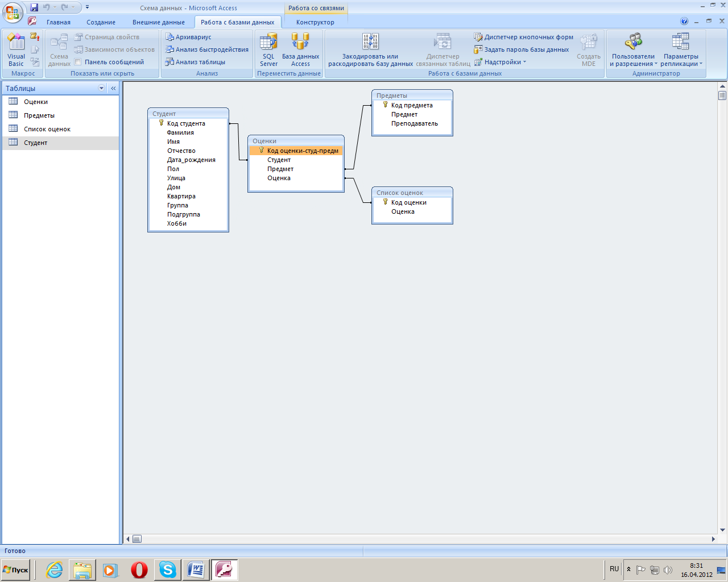Show hidden tray icons arrow
Image resolution: width=728 pixels, height=582 pixels.
[628, 569]
